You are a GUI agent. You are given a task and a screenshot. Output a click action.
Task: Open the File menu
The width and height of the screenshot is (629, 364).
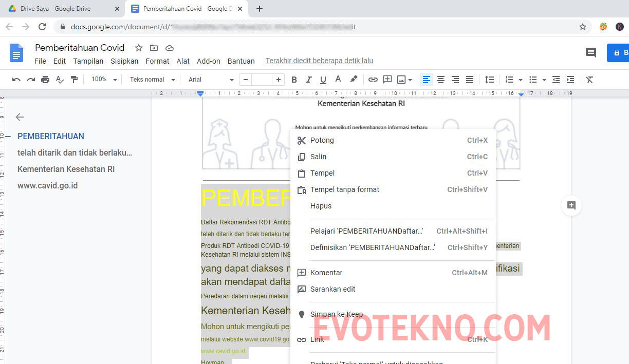click(x=40, y=61)
